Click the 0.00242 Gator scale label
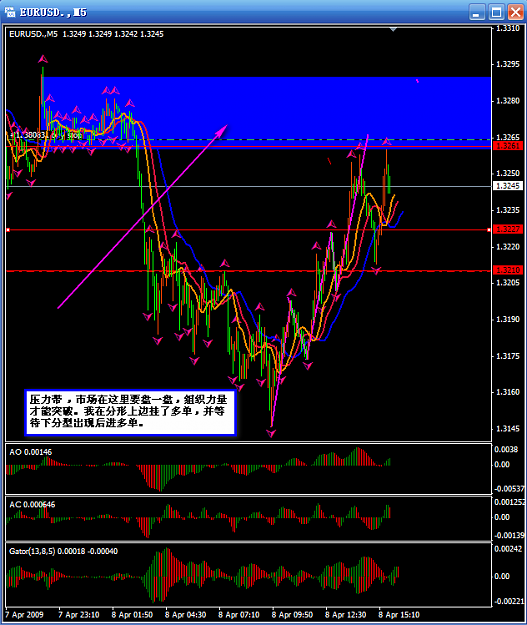 [x=508, y=549]
